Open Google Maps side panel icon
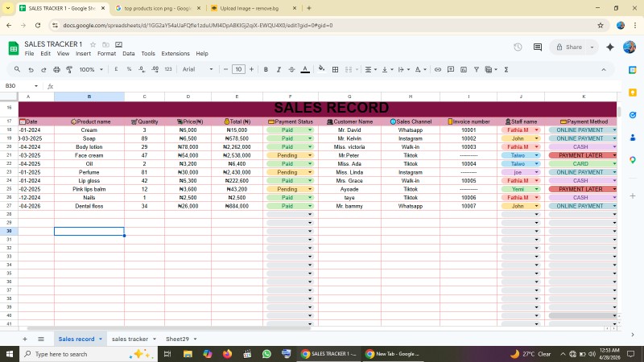644x362 pixels. (x=633, y=159)
